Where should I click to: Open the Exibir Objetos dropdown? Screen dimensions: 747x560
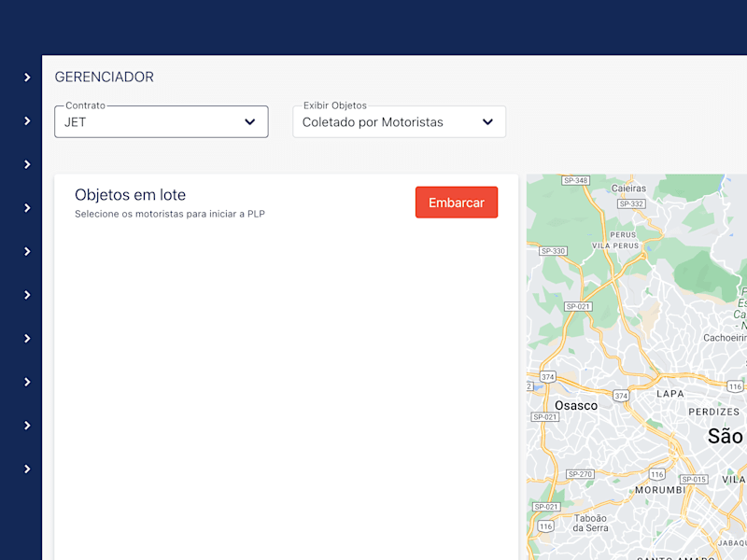coord(400,122)
